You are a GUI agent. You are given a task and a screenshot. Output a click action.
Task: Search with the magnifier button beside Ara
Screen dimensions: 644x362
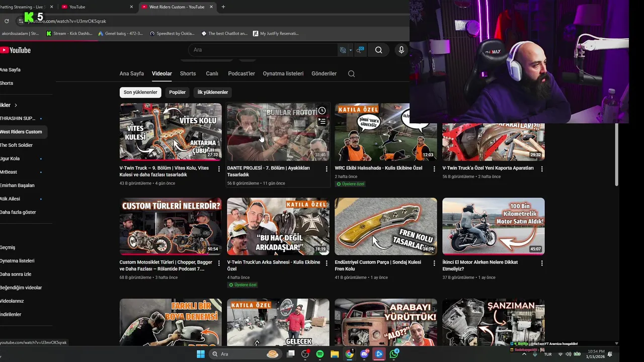click(x=378, y=50)
